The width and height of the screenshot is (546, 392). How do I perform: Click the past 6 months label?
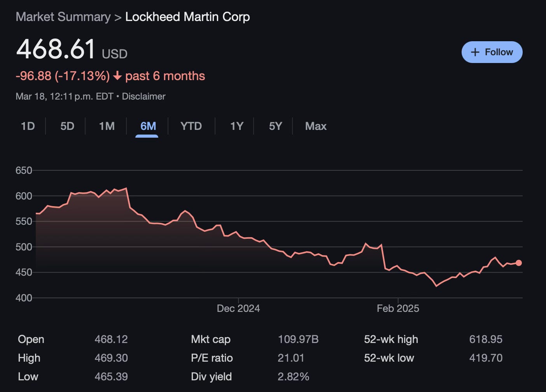pyautogui.click(x=165, y=75)
